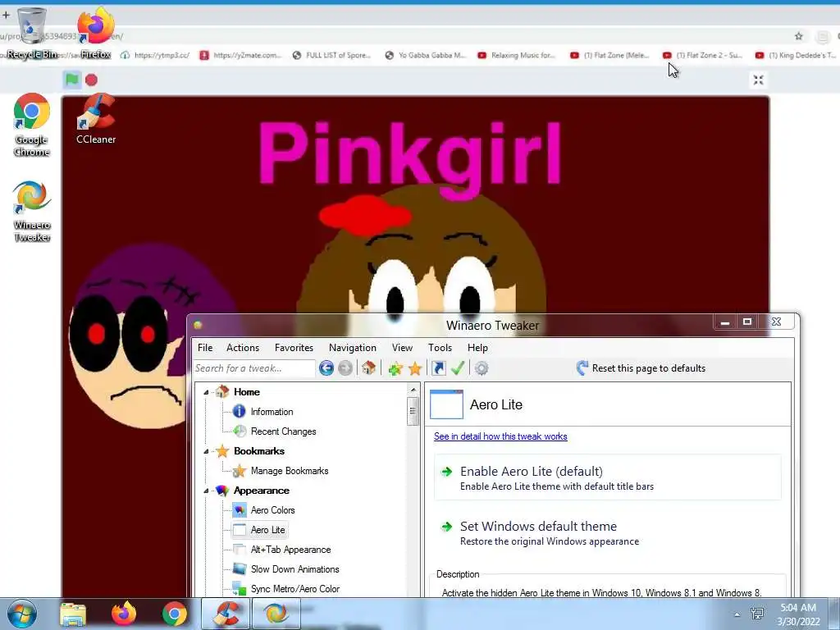The width and height of the screenshot is (840, 630).
Task: Open 'FULL LIST of Spore' bookmark
Action: pos(331,55)
